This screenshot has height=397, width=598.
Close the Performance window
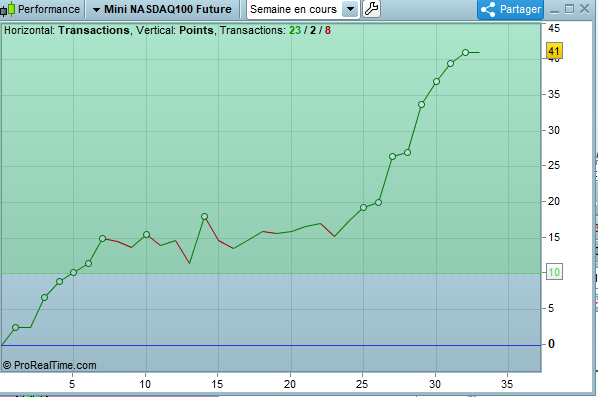pos(584,9)
